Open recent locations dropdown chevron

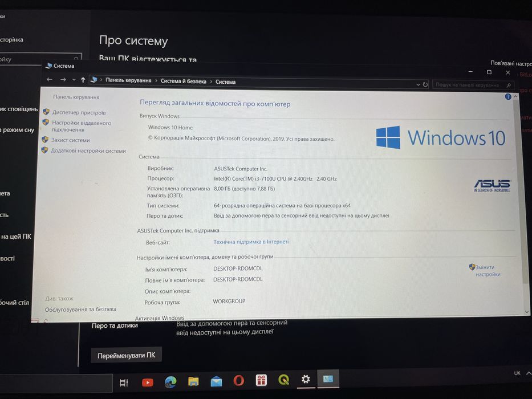74,80
